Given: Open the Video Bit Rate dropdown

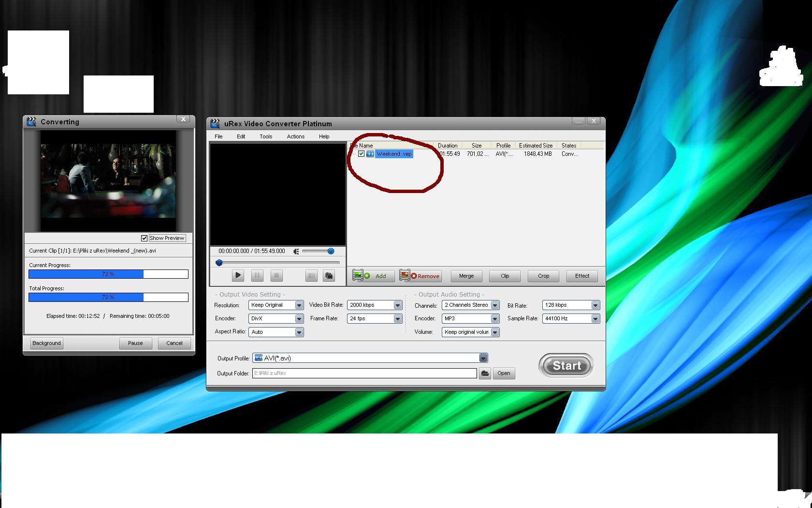Looking at the screenshot, I should click(397, 305).
